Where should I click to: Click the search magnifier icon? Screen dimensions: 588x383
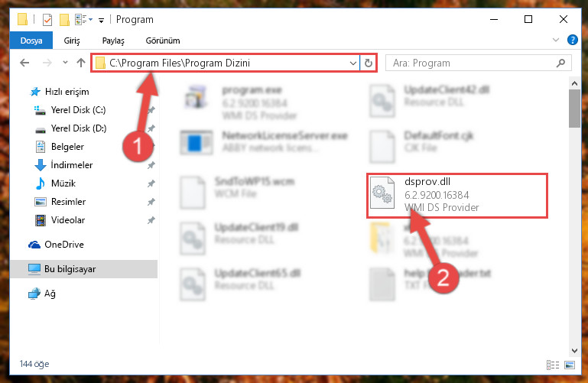[x=560, y=63]
